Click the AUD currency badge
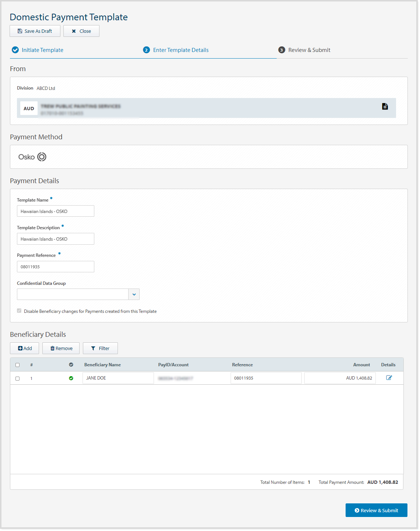The width and height of the screenshot is (420, 531). (29, 108)
